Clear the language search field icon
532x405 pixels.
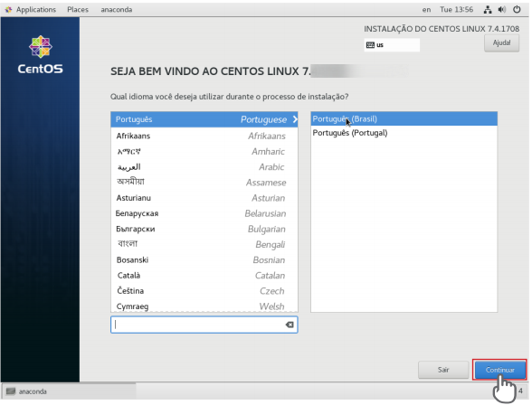coord(290,325)
